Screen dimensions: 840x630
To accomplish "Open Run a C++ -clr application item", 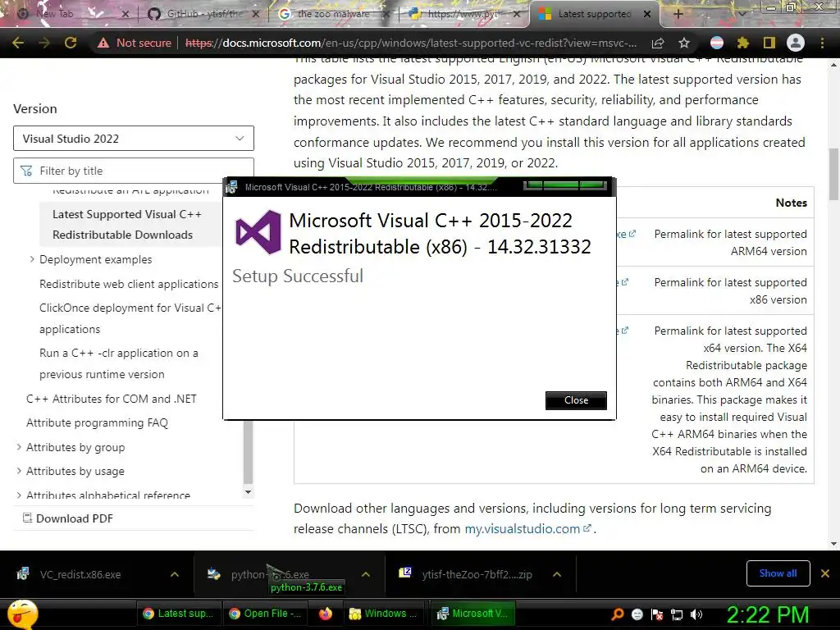I will pyautogui.click(x=119, y=363).
